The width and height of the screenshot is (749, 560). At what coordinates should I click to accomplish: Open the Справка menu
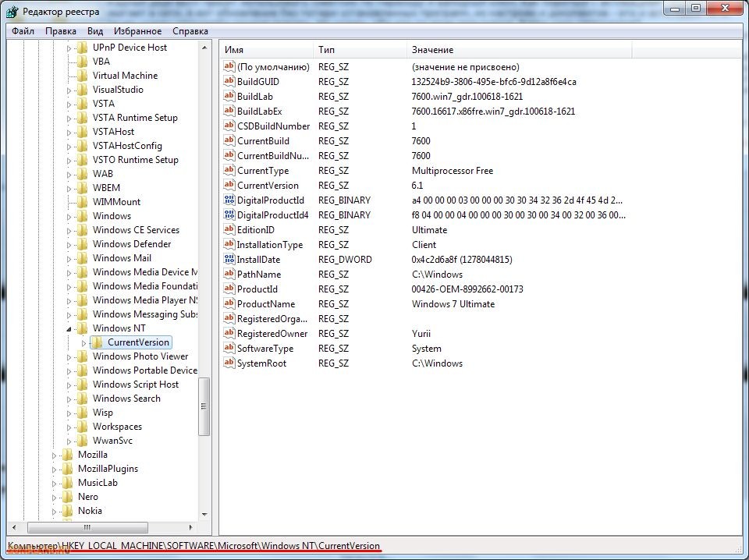[x=190, y=31]
